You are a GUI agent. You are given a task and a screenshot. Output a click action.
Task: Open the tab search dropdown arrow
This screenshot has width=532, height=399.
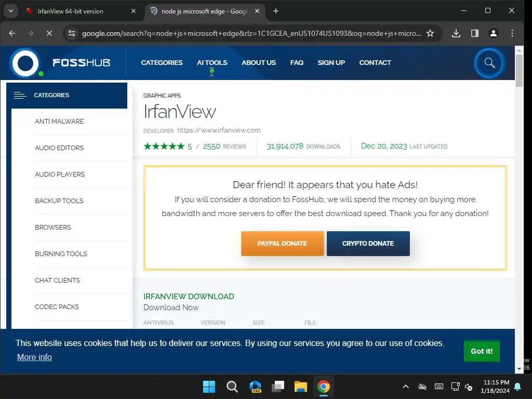(11, 11)
